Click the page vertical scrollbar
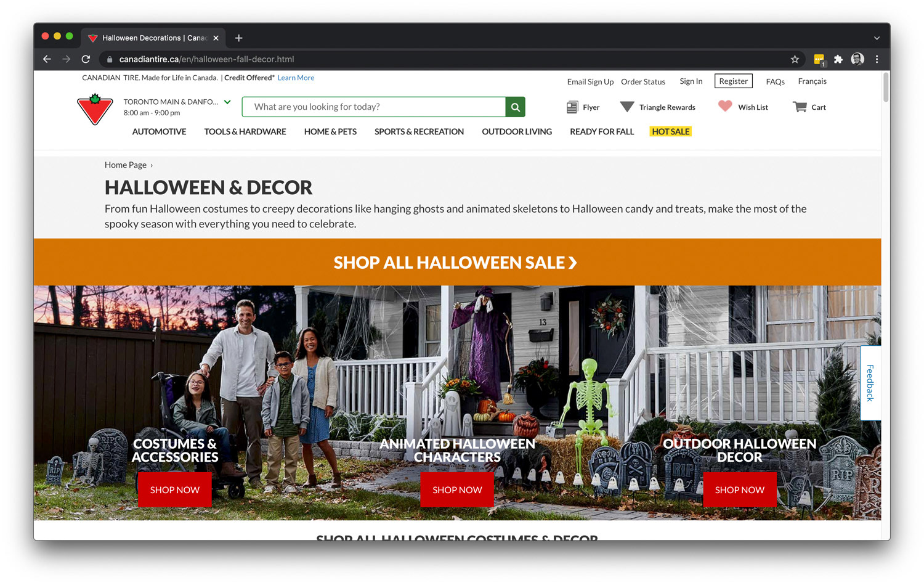924x585 pixels. 886,87
